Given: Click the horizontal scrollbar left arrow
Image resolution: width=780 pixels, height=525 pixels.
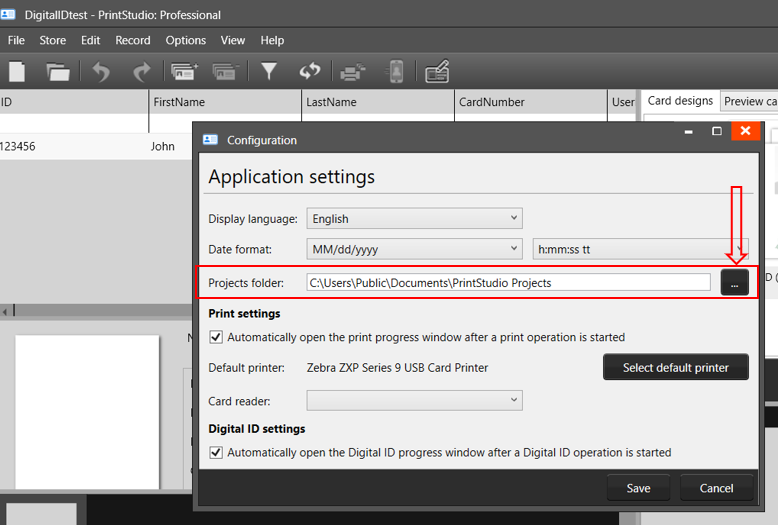Looking at the screenshot, I should [4, 312].
